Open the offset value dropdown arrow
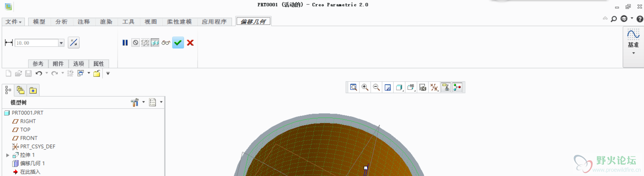The image size is (644, 176). coord(61,43)
